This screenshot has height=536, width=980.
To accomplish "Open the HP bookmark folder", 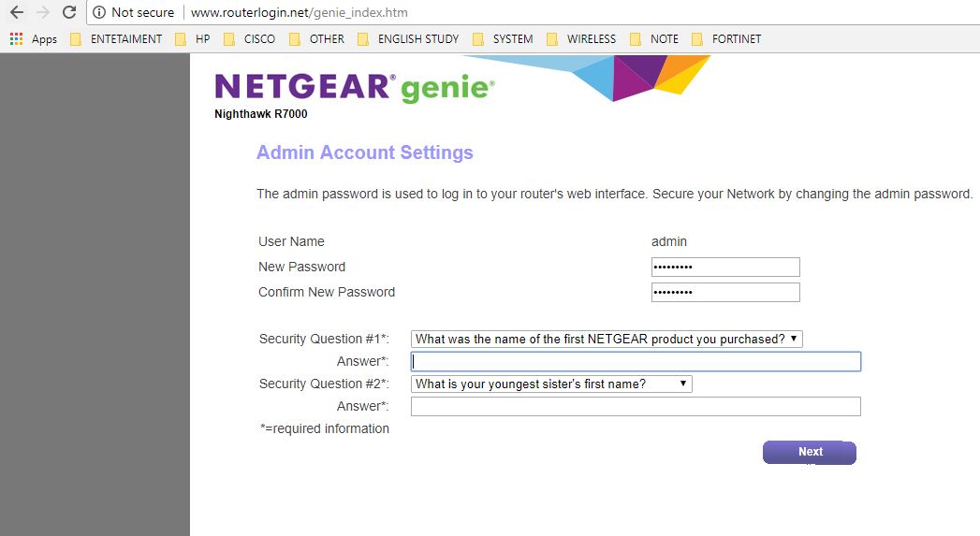I will coord(193,38).
